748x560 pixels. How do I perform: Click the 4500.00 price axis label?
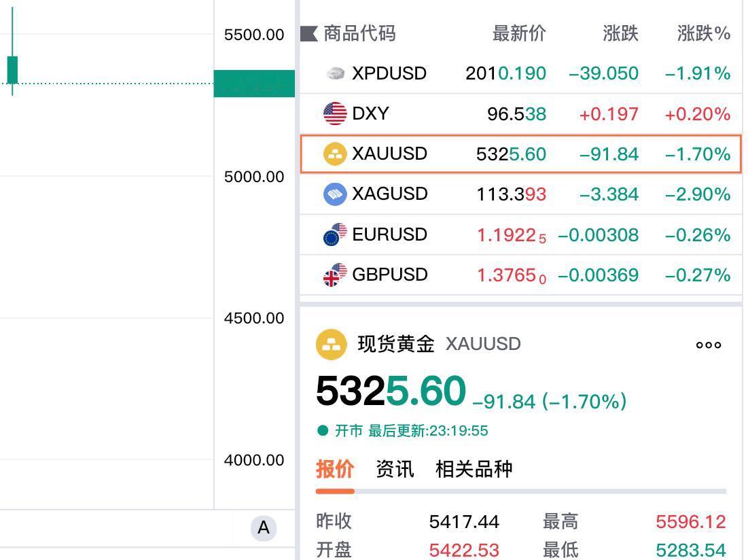tap(254, 318)
